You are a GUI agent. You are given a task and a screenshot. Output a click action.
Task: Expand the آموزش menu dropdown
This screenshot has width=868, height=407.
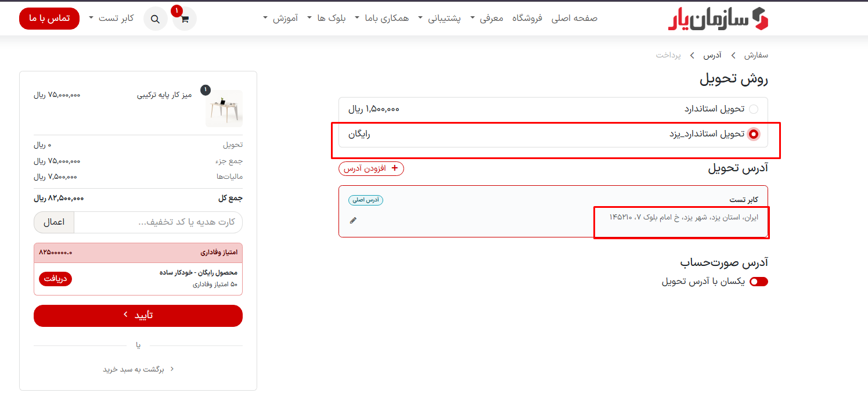[280, 18]
